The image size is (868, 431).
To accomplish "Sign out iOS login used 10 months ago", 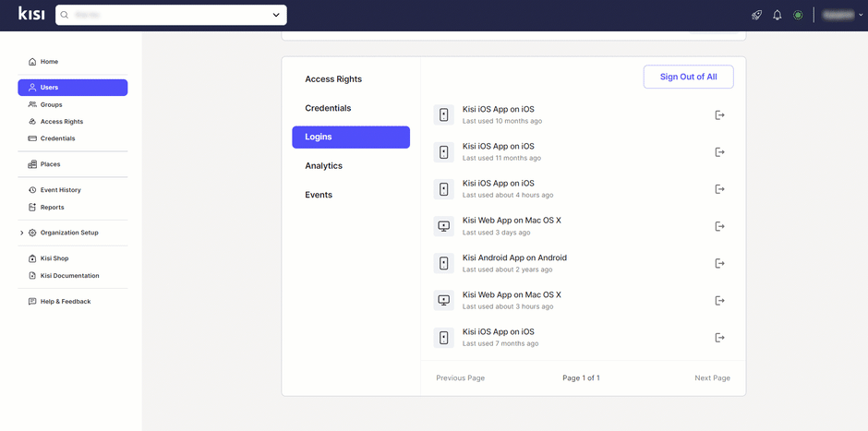I will click(x=719, y=115).
